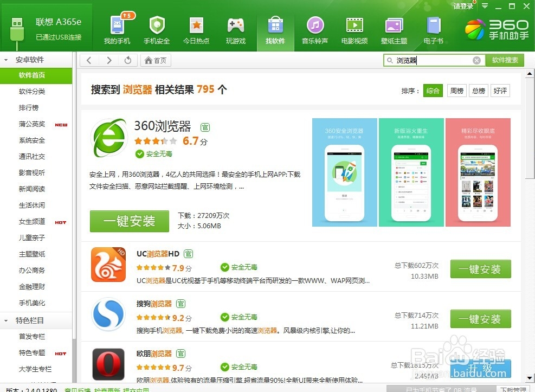Clear the 浏览器 search text with X
Screen dimensions: 535x392
[x=476, y=60]
